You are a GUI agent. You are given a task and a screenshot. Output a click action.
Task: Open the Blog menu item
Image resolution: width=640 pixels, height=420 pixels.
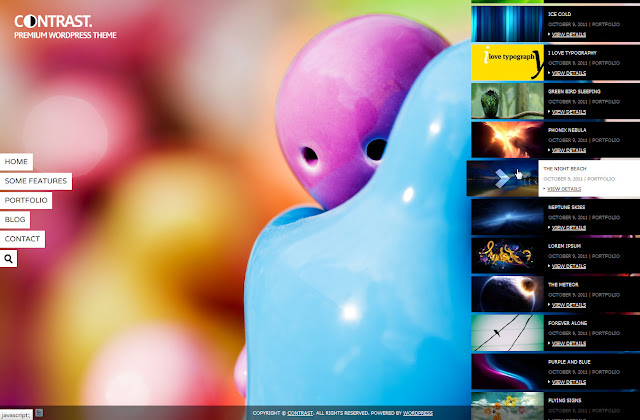tap(15, 220)
